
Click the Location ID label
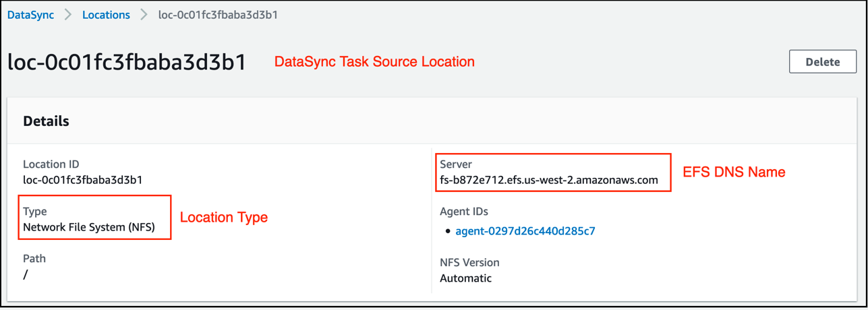coord(51,164)
